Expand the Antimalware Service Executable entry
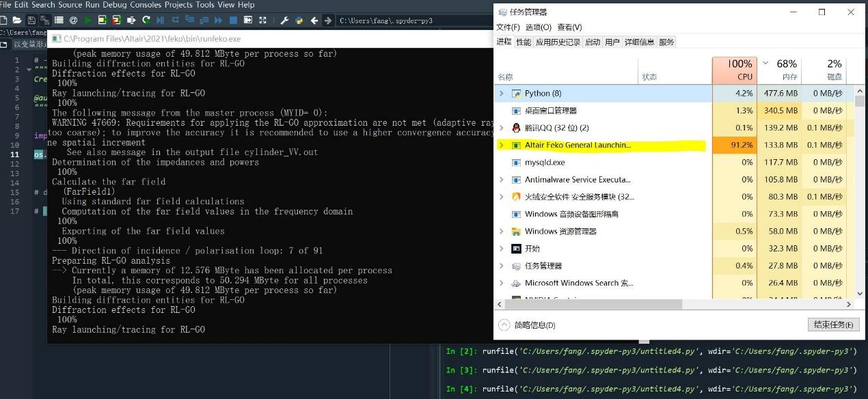This screenshot has width=868, height=399. (502, 179)
